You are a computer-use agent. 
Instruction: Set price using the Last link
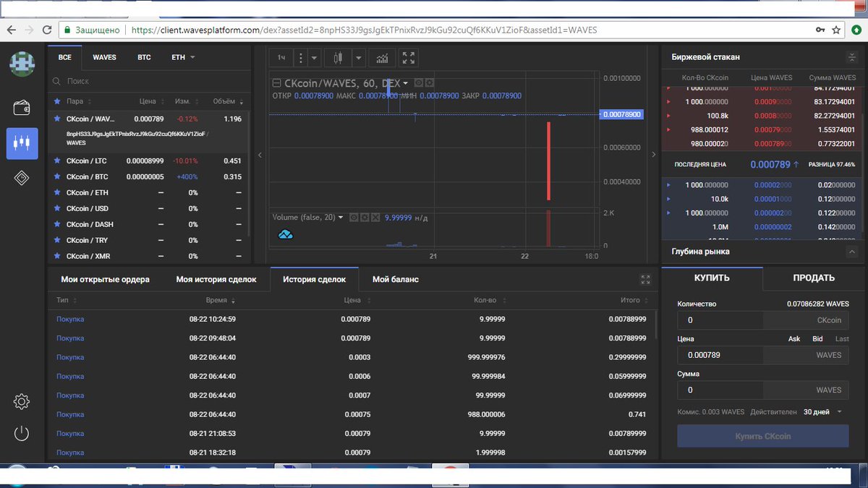coord(842,338)
